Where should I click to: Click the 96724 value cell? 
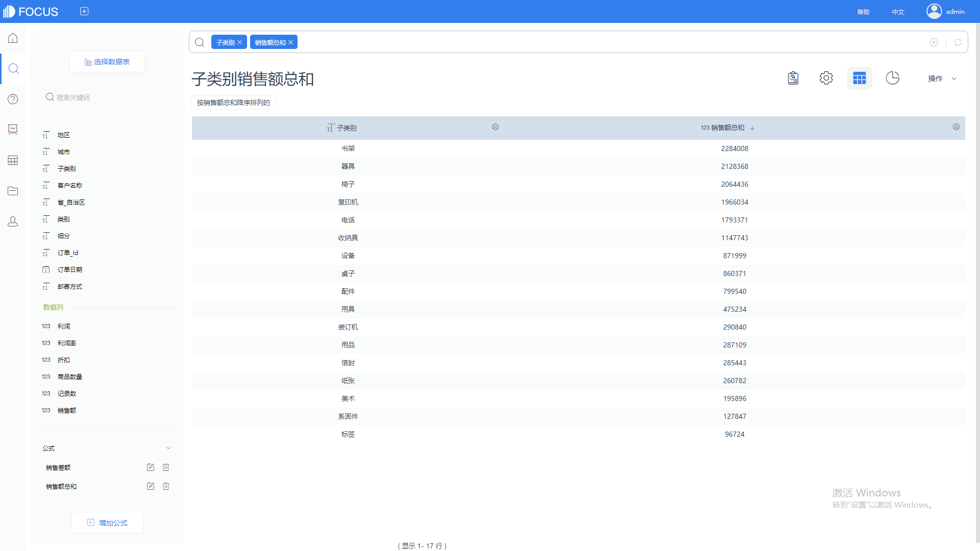(734, 434)
